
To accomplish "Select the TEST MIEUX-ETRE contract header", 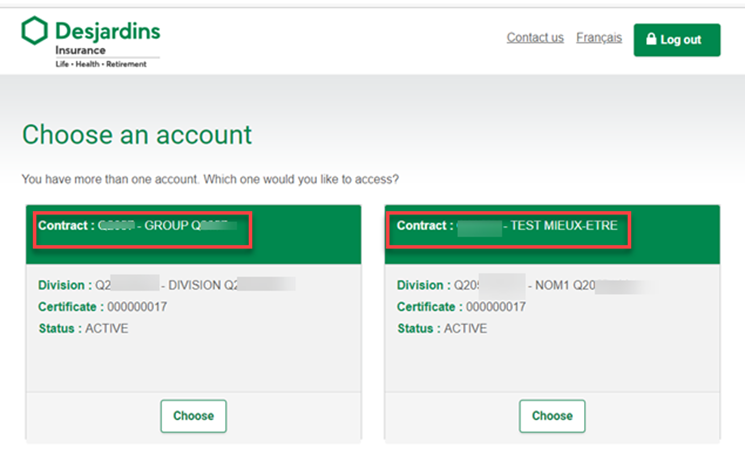I will pyautogui.click(x=508, y=228).
